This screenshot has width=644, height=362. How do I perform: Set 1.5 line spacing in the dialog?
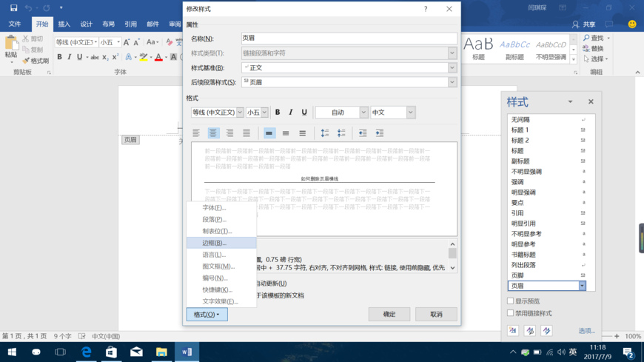tap(286, 133)
